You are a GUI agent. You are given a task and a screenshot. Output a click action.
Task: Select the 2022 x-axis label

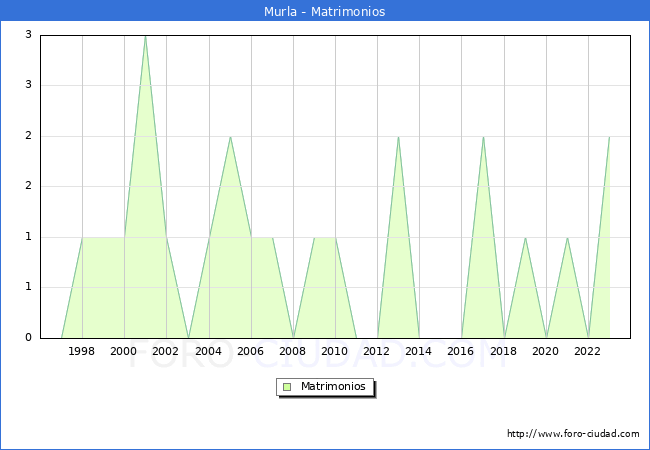[x=588, y=351]
